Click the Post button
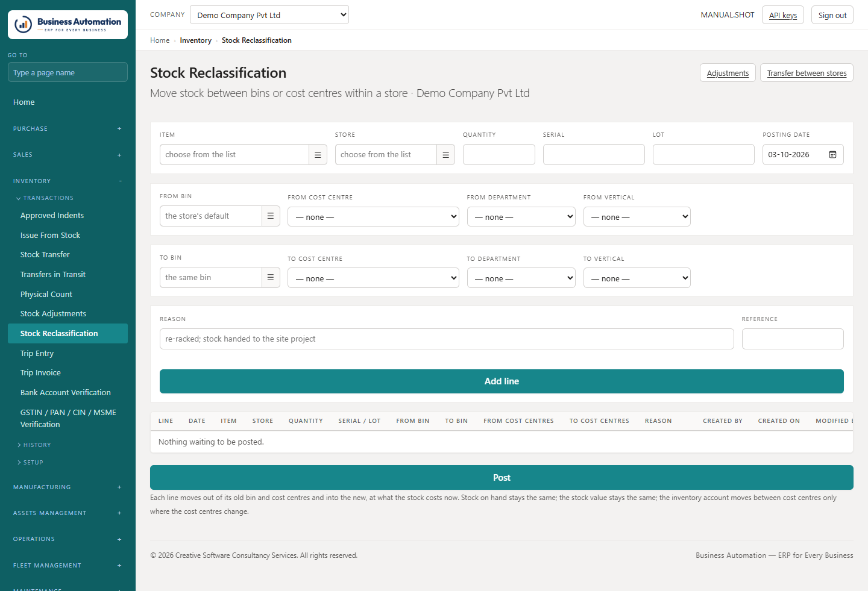868x591 pixels. [502, 478]
